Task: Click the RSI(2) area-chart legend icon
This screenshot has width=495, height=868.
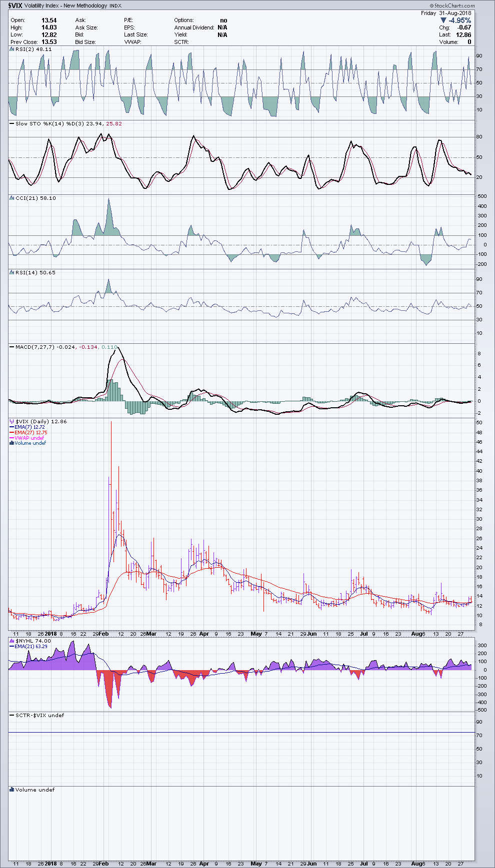Action: (x=12, y=49)
